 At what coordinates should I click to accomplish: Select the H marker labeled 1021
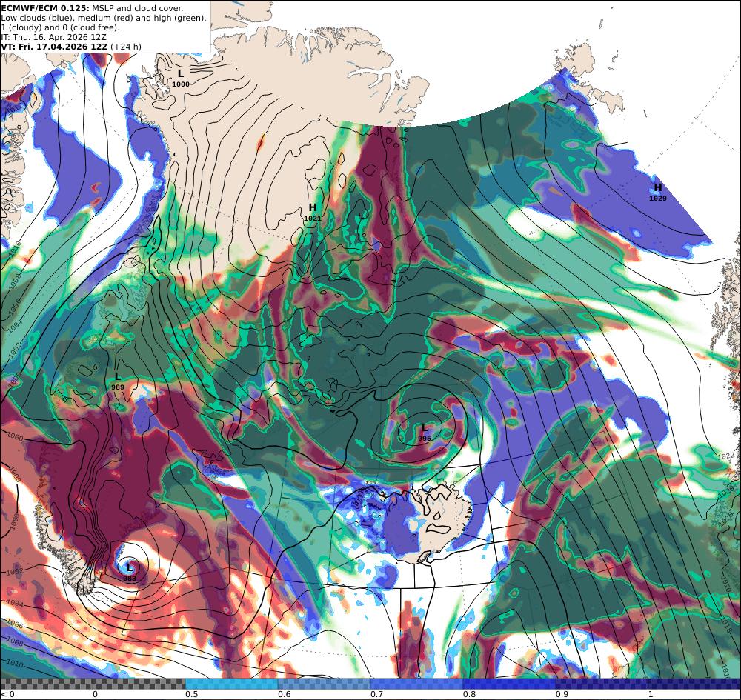[313, 207]
